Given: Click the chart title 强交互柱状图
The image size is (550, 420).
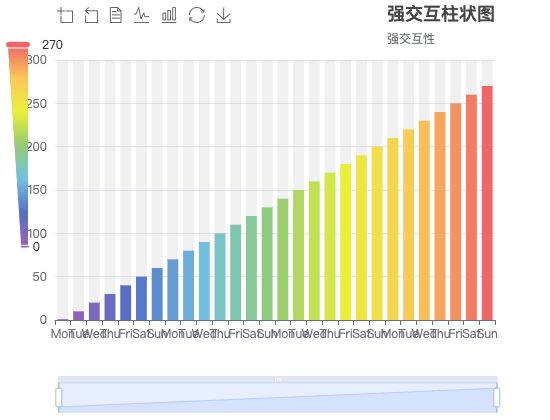Looking at the screenshot, I should tap(441, 14).
